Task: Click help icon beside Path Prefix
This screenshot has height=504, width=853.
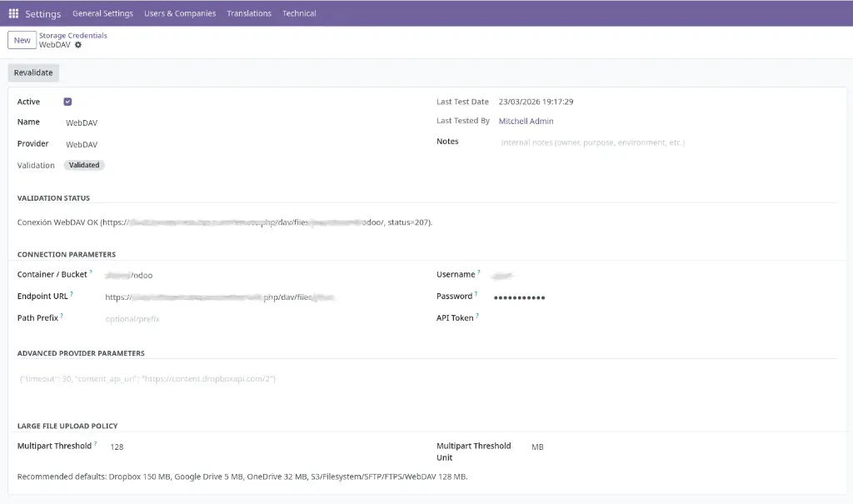Action: pos(62,317)
